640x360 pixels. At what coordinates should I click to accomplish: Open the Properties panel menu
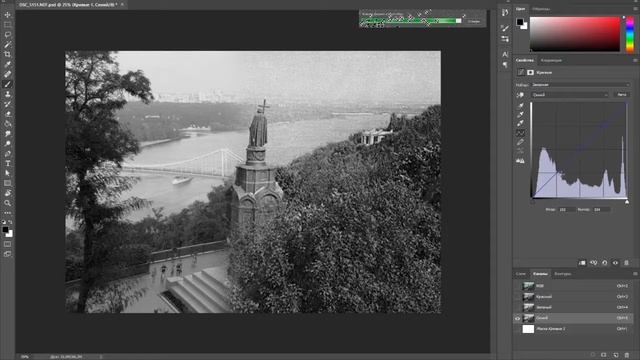click(x=635, y=60)
